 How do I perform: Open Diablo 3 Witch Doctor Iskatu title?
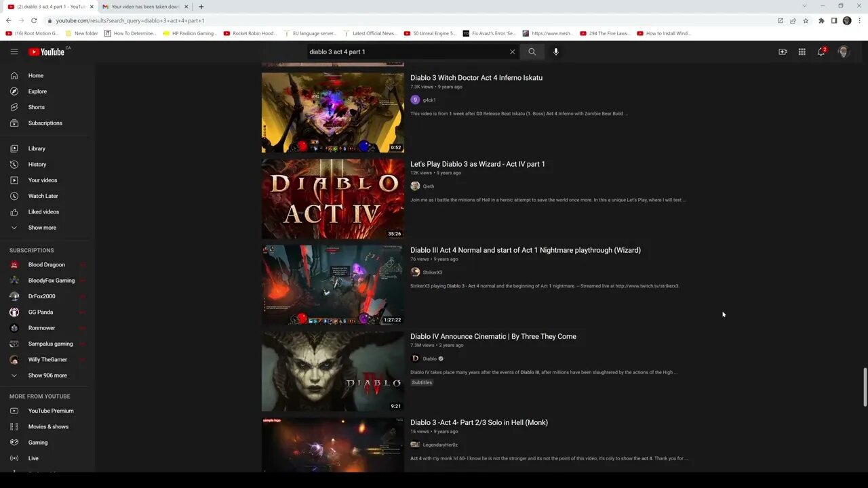pyautogui.click(x=476, y=78)
